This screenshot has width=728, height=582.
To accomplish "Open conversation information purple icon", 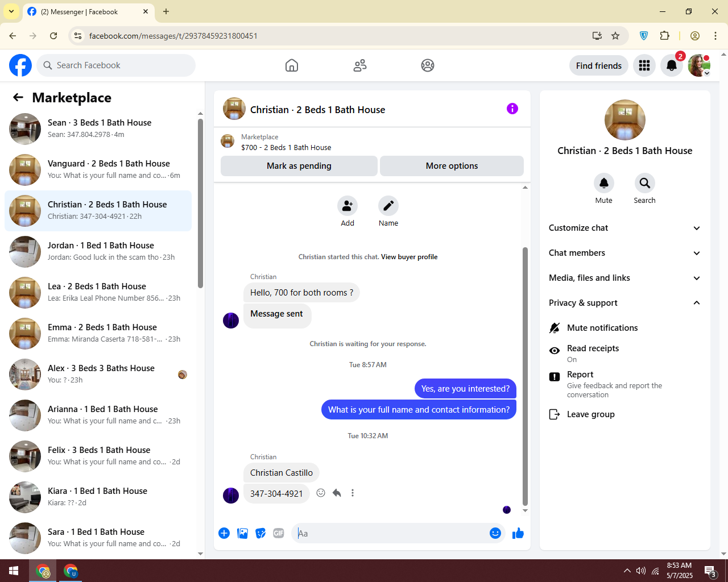I will tap(512, 109).
